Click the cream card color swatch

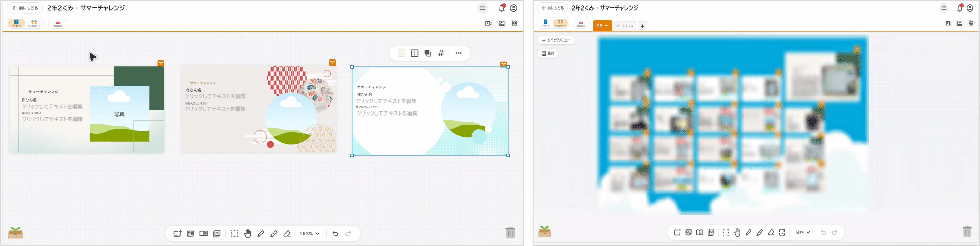pyautogui.click(x=401, y=53)
